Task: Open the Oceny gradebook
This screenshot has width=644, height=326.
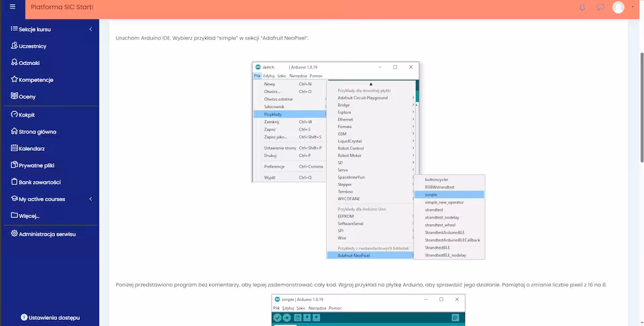Action: (x=27, y=97)
